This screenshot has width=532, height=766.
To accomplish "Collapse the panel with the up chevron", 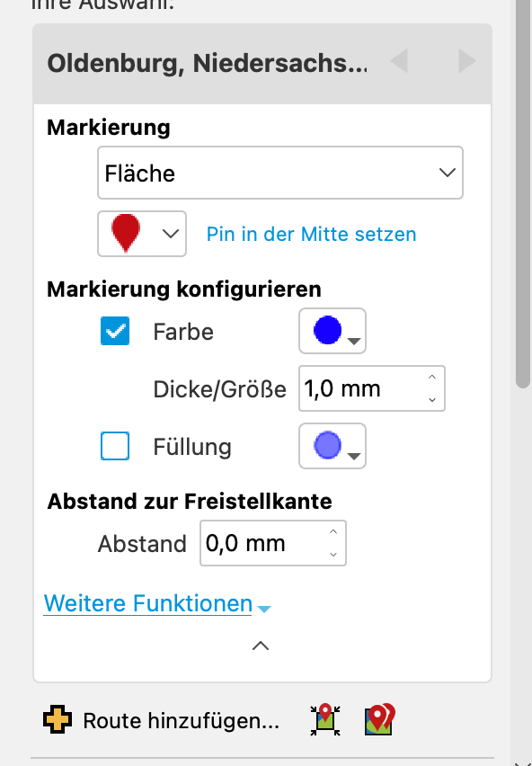I will point(261,646).
